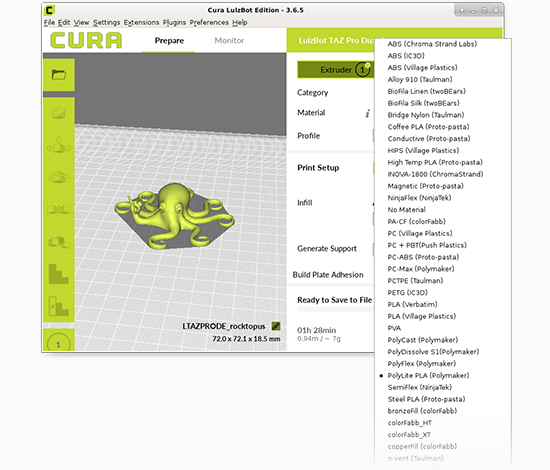Choose HIPS (Village Plastics) material
The width and height of the screenshot is (550, 470).
click(x=443, y=150)
